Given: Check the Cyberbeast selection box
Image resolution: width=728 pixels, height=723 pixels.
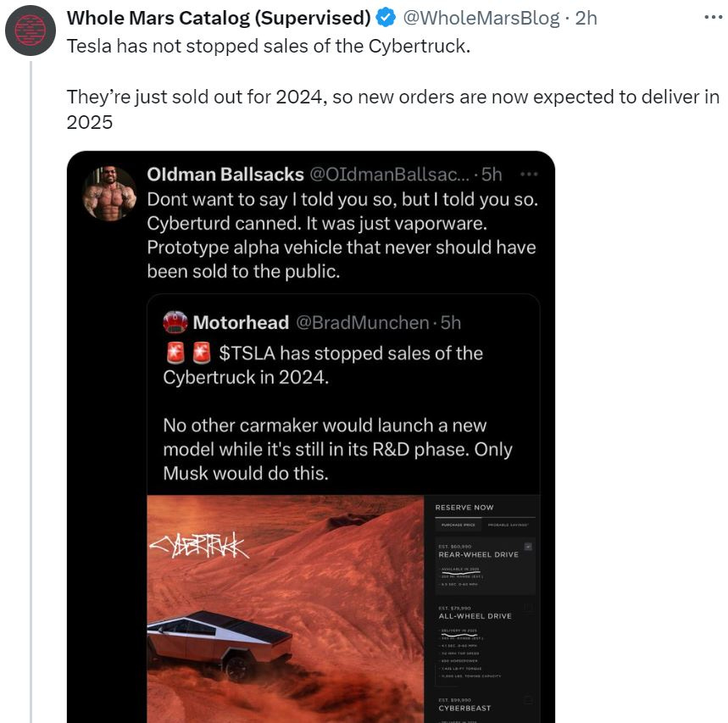Looking at the screenshot, I should 526,699.
